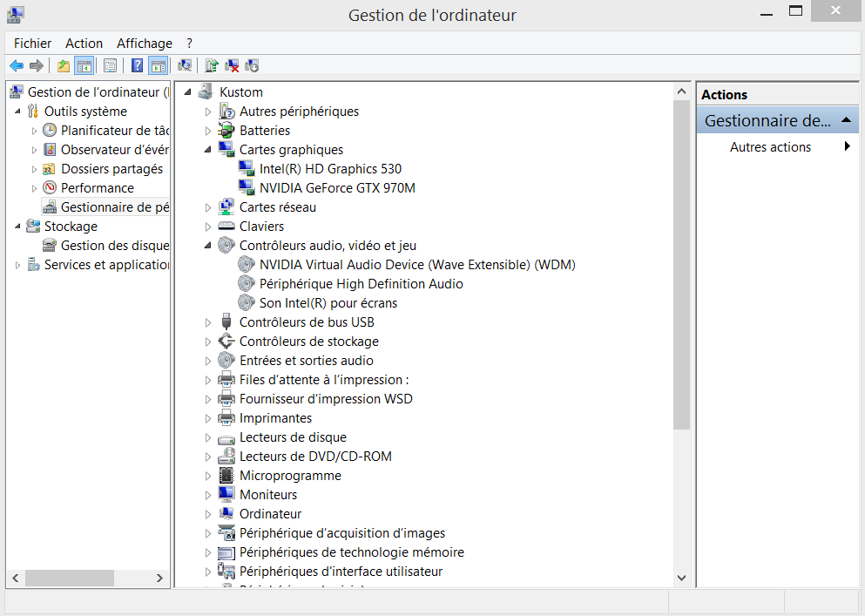Click the device list scroll up arrow
The height and width of the screenshot is (616, 865).
pyautogui.click(x=682, y=91)
